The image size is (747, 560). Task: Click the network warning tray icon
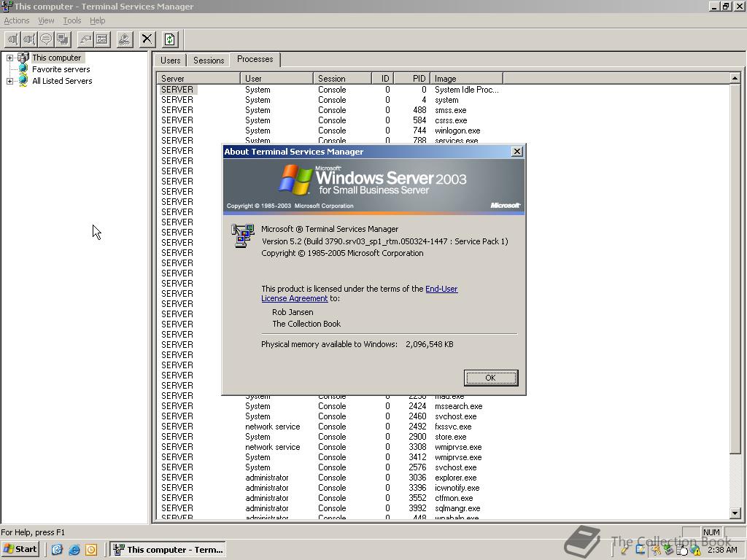click(695, 550)
